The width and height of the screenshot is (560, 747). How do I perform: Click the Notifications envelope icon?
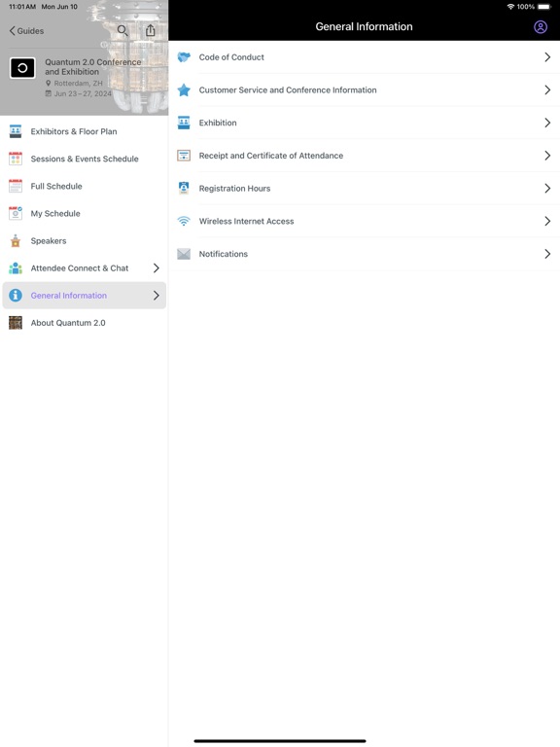point(184,254)
